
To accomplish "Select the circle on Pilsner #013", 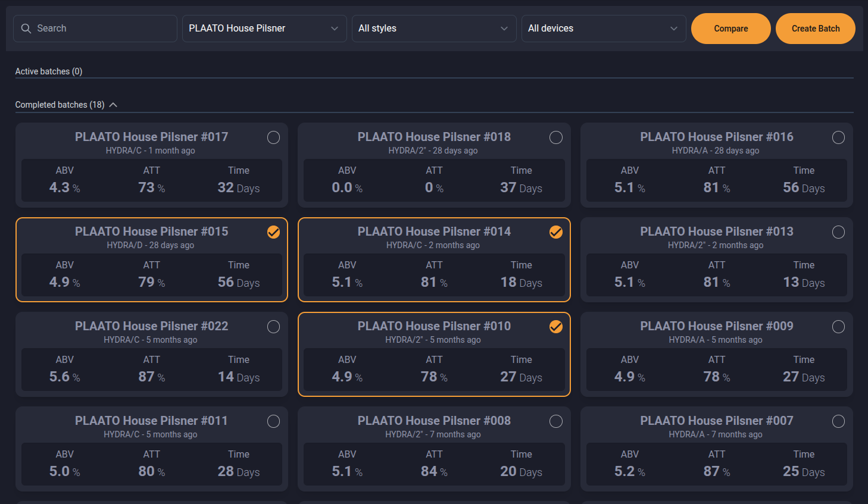I will (838, 232).
